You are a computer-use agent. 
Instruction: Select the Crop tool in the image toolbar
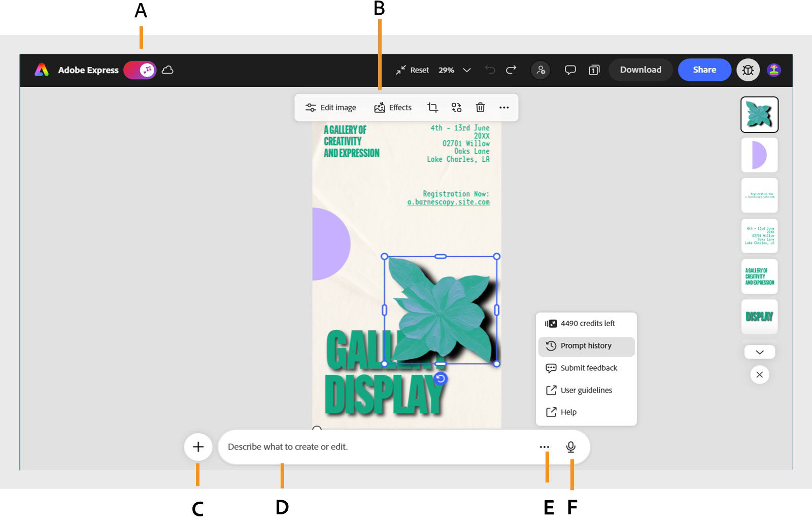point(432,107)
